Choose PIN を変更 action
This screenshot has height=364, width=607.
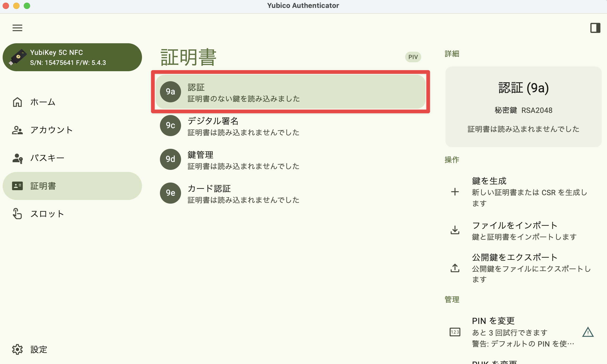pyautogui.click(x=524, y=332)
